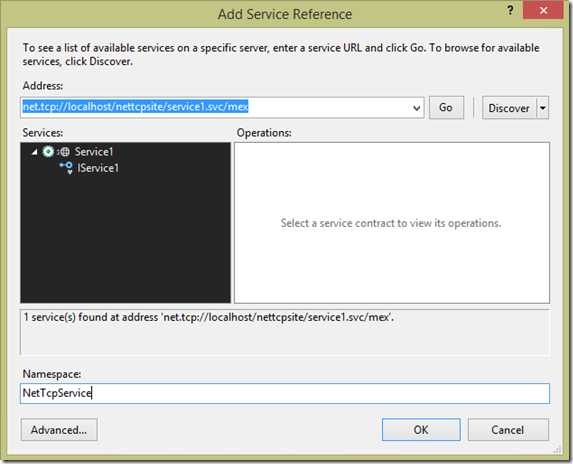
Task: Click into the Address URL field
Action: 216,107
